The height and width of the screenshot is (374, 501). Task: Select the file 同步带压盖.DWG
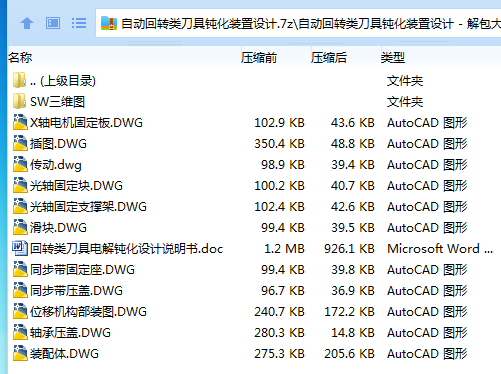point(76,291)
